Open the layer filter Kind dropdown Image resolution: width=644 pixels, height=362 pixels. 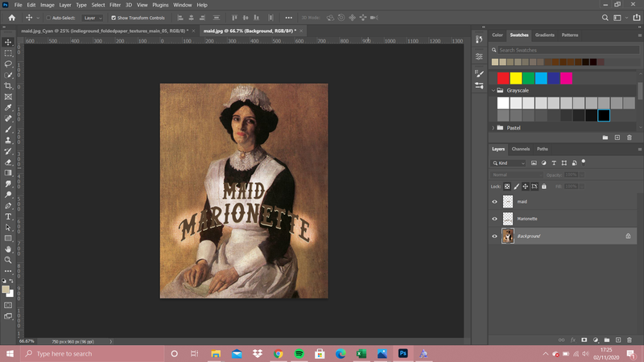[508, 163]
